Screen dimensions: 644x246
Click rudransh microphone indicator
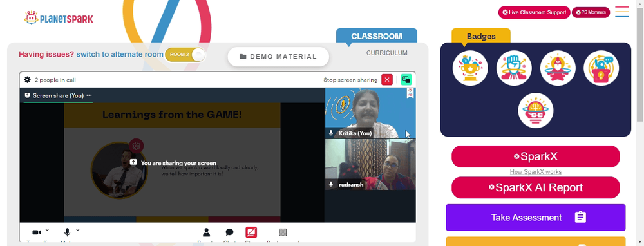331,185
